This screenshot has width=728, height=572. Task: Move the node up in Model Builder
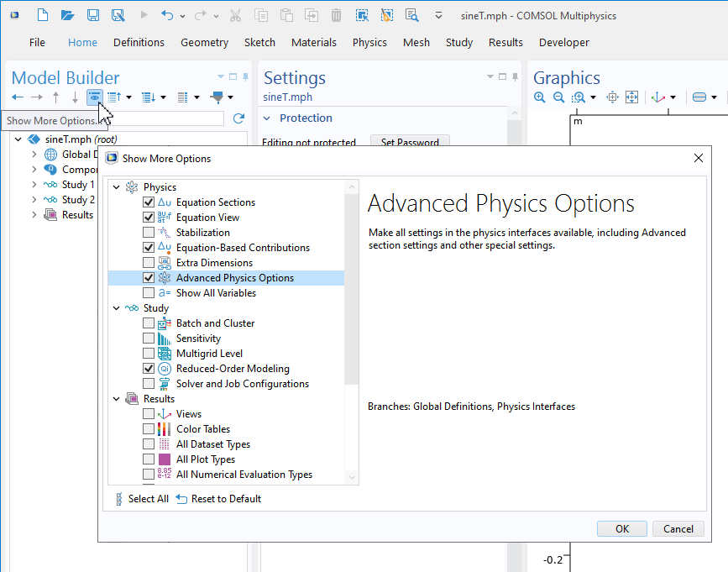click(x=55, y=97)
